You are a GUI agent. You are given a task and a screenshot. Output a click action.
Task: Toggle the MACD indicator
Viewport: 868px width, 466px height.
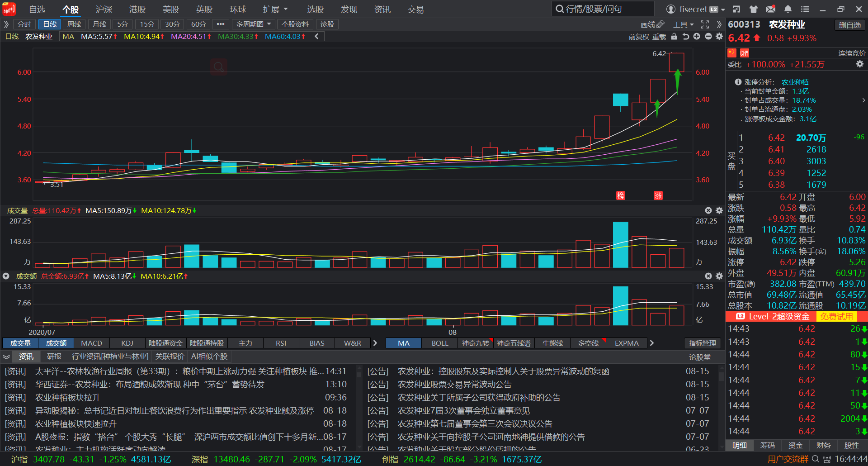(92, 343)
